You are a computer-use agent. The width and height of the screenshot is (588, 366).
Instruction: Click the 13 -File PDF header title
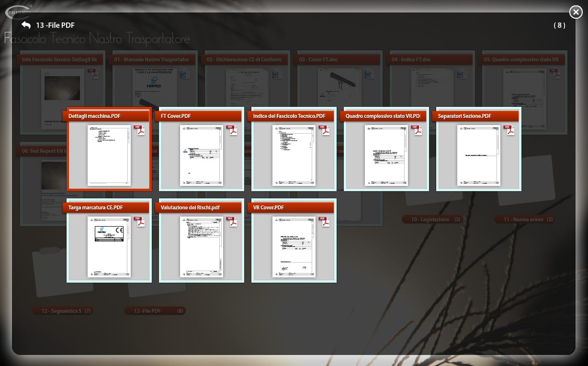55,25
